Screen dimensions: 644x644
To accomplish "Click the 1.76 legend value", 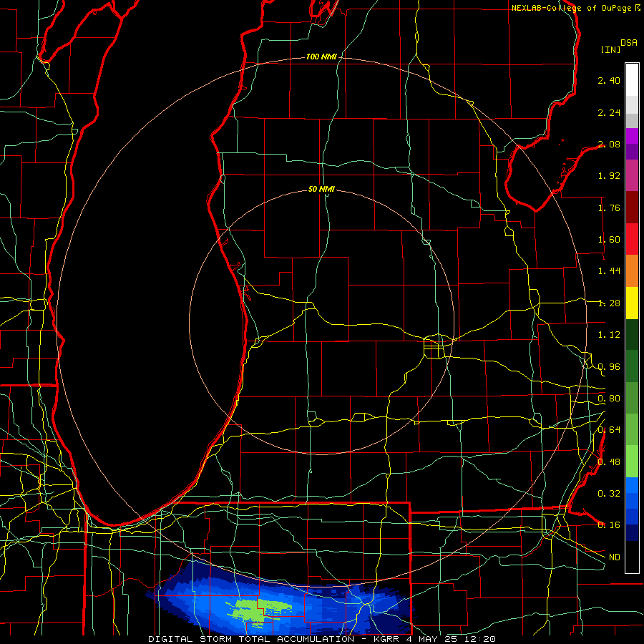I will [x=609, y=208].
